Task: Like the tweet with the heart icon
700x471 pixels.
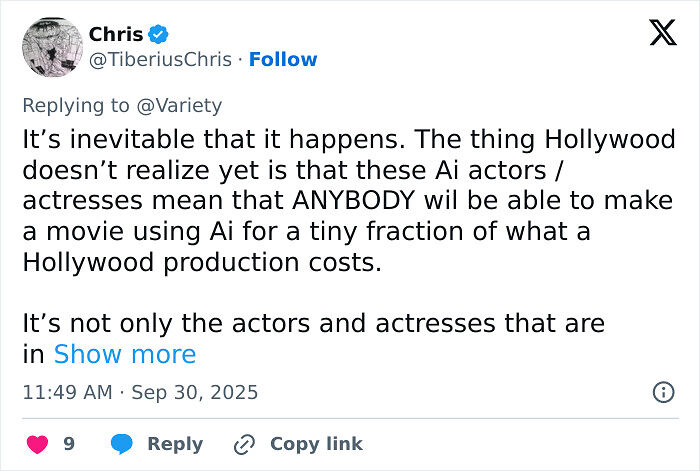Action: (x=36, y=444)
